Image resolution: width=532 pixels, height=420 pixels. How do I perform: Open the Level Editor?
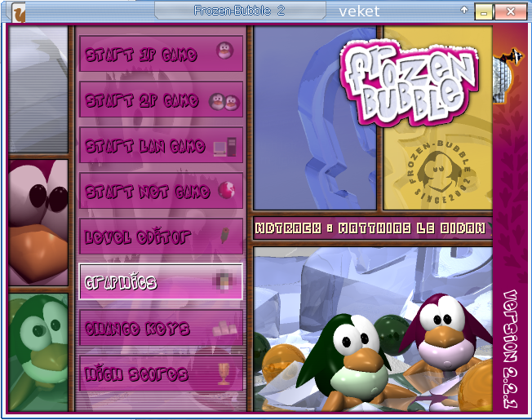point(162,236)
